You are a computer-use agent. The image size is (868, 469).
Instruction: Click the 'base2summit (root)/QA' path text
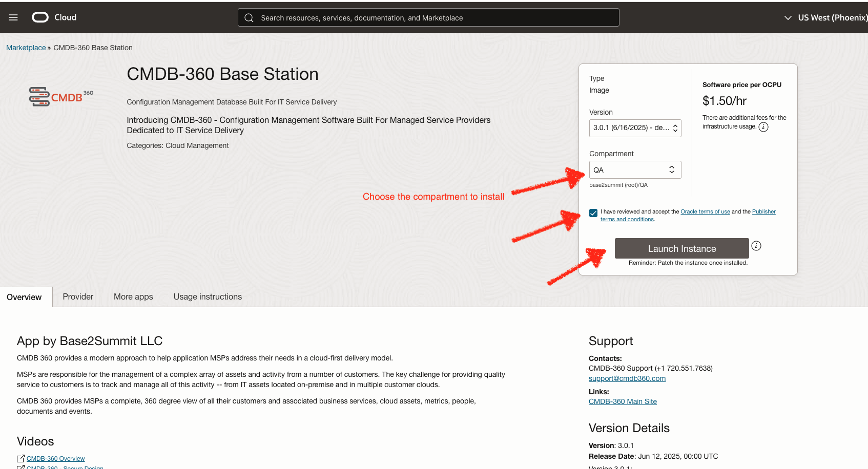618,185
